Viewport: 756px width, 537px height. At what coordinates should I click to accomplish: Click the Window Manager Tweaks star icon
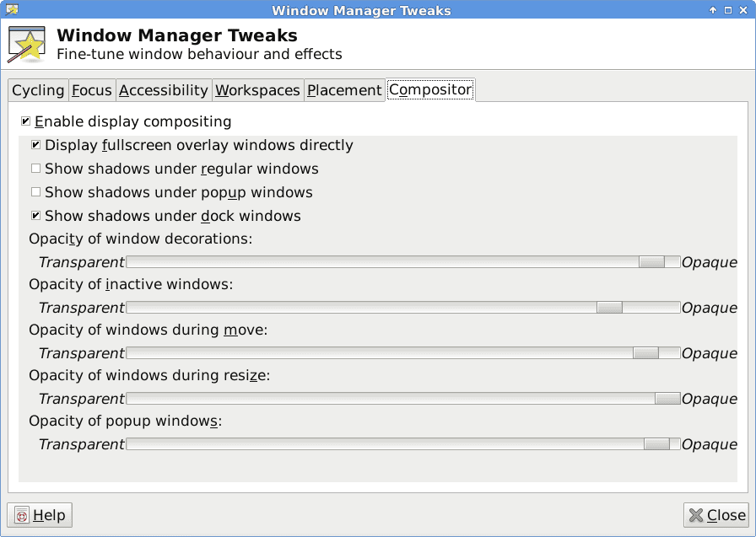click(x=26, y=45)
